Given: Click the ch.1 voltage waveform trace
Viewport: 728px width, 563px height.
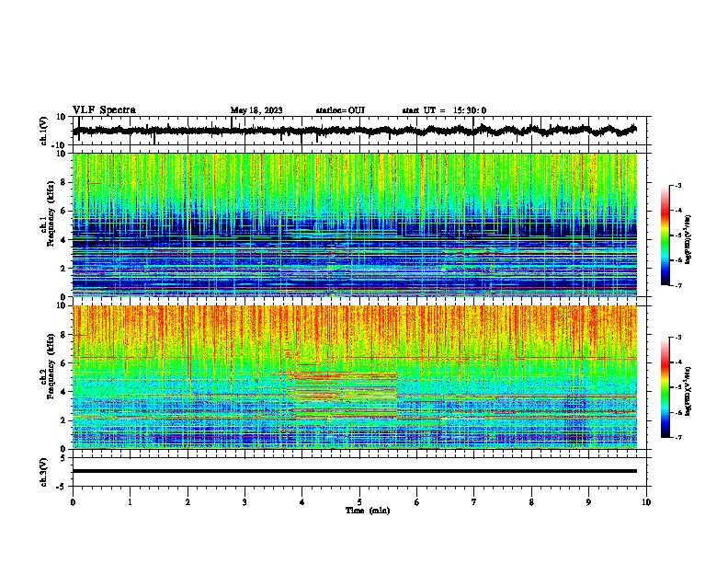Looking at the screenshot, I should pos(355,131).
